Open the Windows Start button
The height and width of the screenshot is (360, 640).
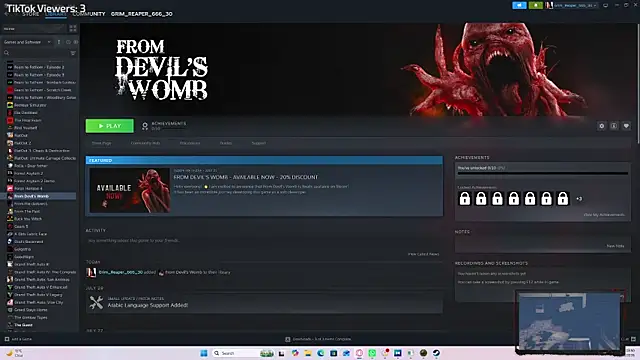click(204, 353)
